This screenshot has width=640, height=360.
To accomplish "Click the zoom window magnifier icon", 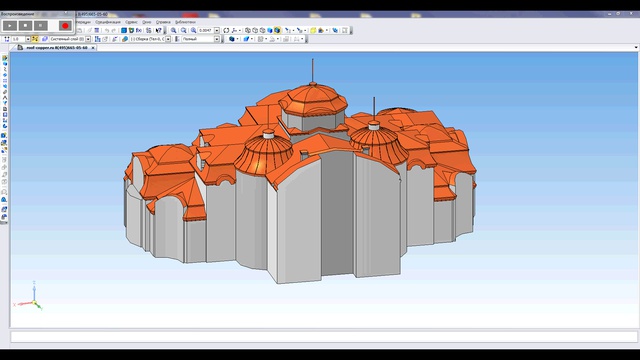I will tap(184, 30).
